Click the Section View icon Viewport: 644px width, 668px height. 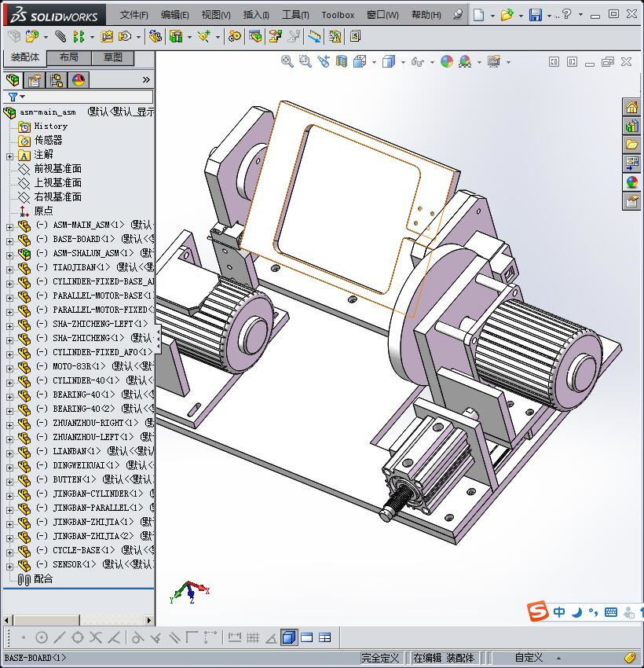point(342,61)
